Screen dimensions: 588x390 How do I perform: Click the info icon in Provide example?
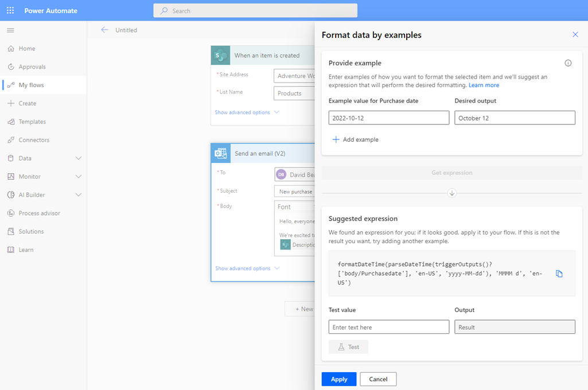tap(568, 63)
